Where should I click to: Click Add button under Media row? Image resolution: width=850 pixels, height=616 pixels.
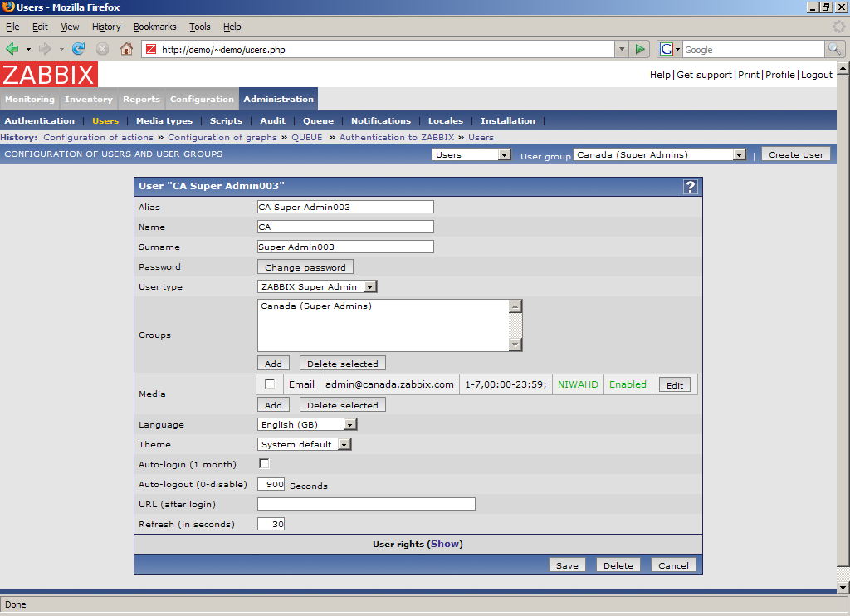click(x=273, y=405)
